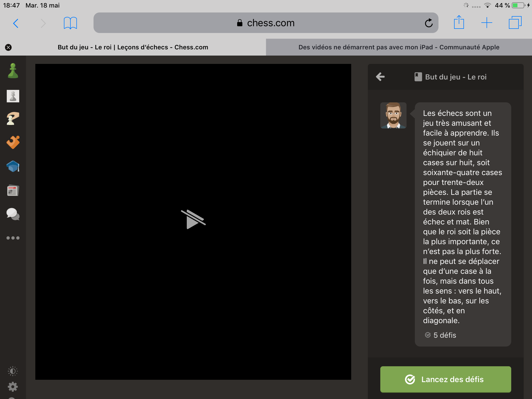
Task: Open Safari bookmarks book icon
Action: click(70, 23)
